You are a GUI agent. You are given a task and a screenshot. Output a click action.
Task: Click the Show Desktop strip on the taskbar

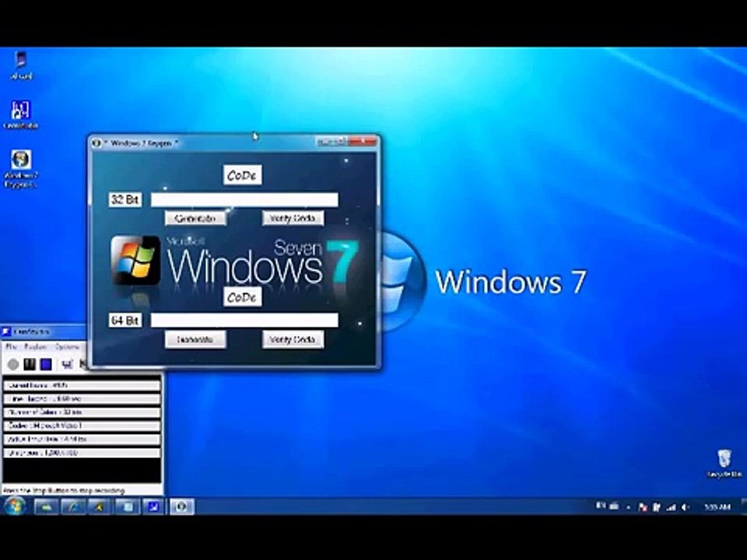click(x=744, y=506)
